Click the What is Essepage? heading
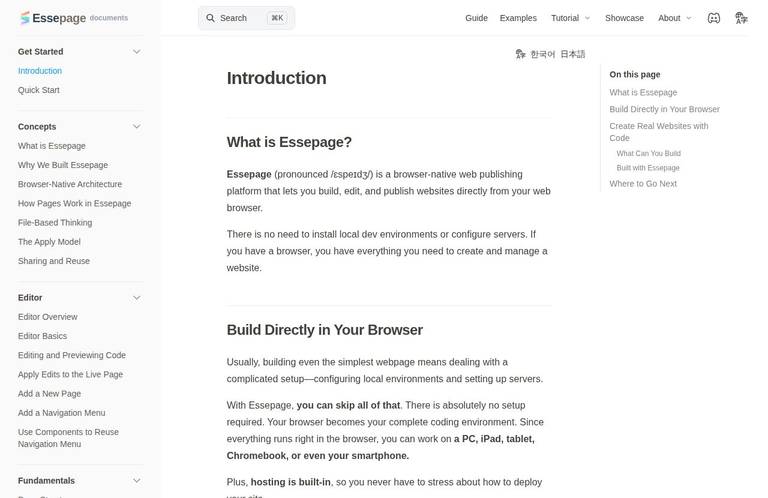The height and width of the screenshot is (498, 768). pos(289,142)
